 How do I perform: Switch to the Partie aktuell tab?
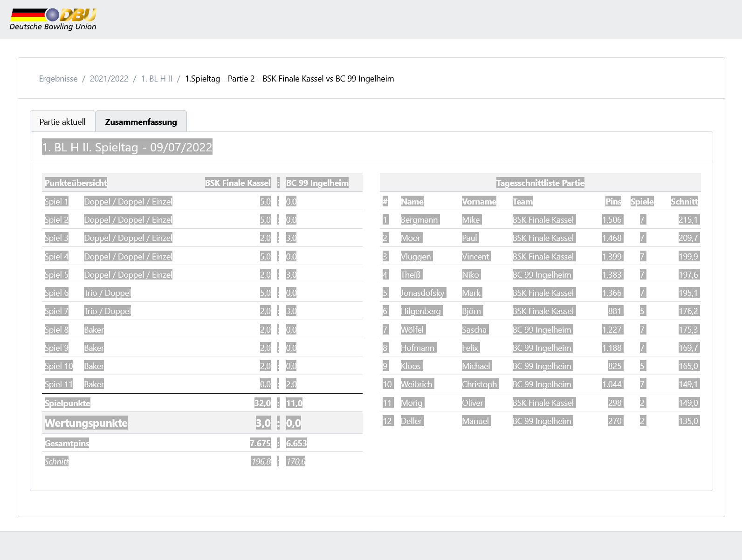tap(62, 122)
